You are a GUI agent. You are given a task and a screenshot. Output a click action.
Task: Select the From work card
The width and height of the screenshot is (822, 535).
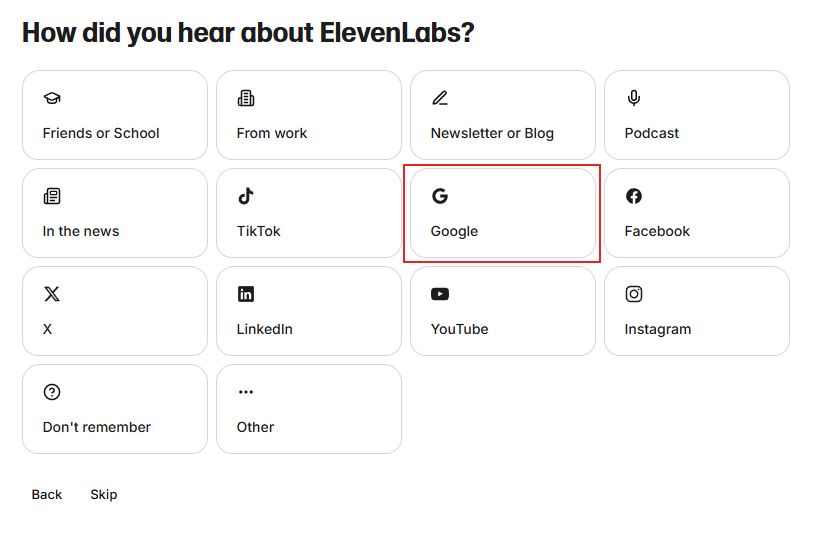point(309,115)
